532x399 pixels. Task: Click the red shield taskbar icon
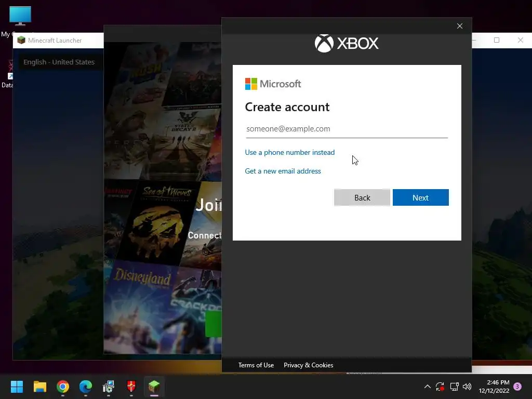pos(131,387)
